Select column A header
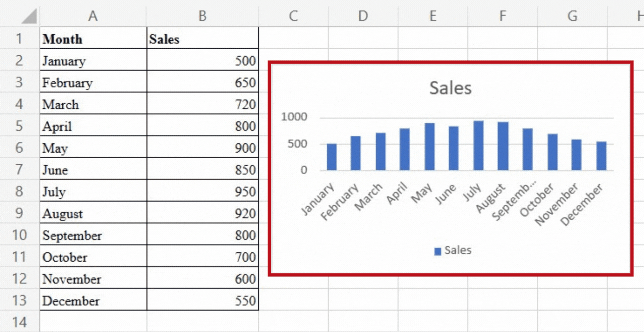The image size is (644, 332). pos(93,15)
